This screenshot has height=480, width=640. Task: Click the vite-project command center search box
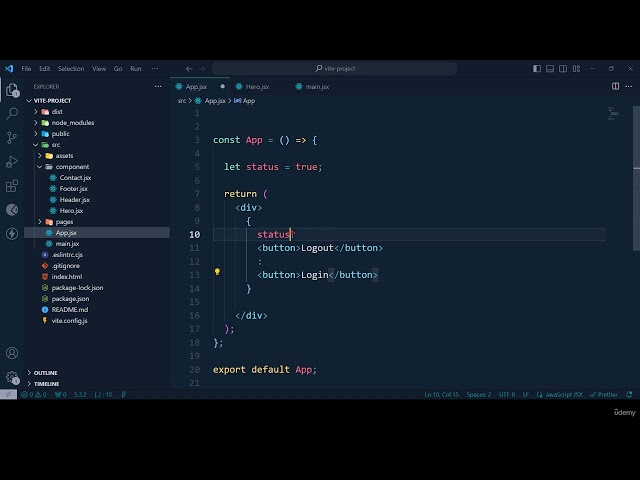(x=334, y=69)
